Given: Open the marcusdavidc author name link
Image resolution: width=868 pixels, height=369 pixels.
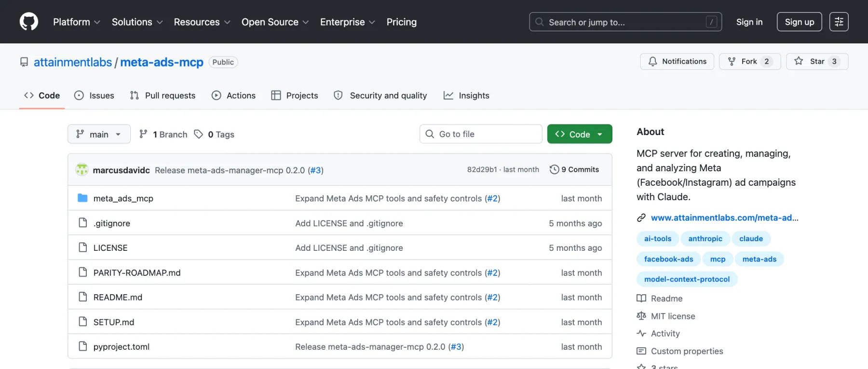Looking at the screenshot, I should pyautogui.click(x=122, y=170).
